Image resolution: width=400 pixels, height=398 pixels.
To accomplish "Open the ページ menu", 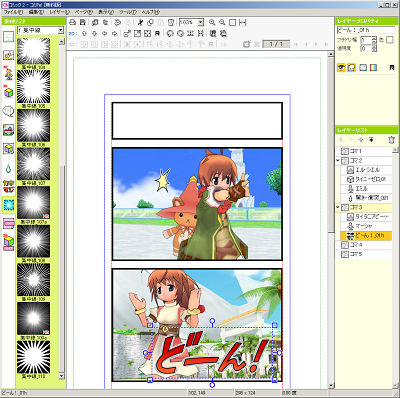I will pyautogui.click(x=84, y=12).
